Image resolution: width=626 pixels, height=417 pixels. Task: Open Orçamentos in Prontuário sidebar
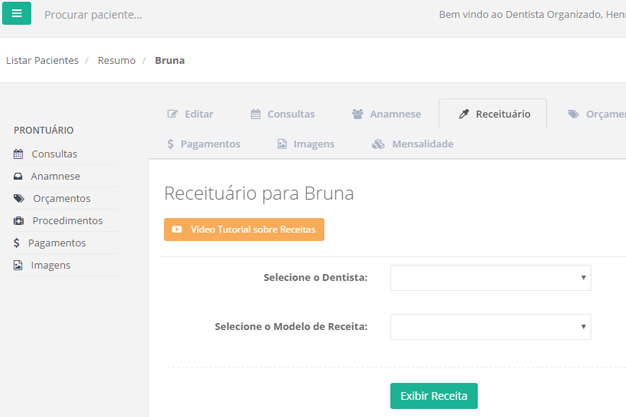[x=62, y=199]
